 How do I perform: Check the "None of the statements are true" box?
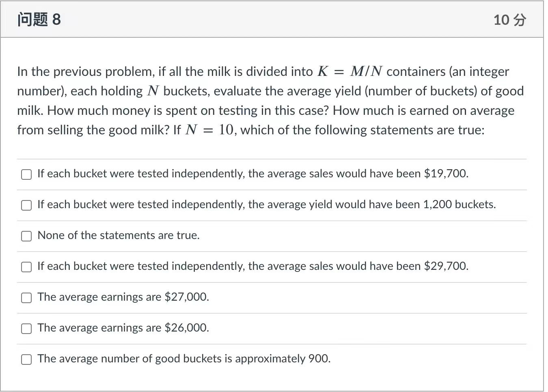point(26,236)
